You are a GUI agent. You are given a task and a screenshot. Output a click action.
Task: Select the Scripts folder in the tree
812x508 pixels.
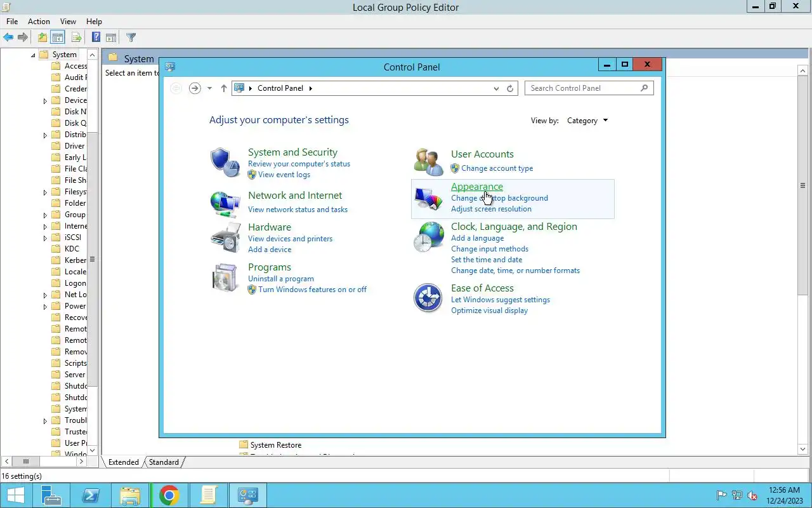70,363
